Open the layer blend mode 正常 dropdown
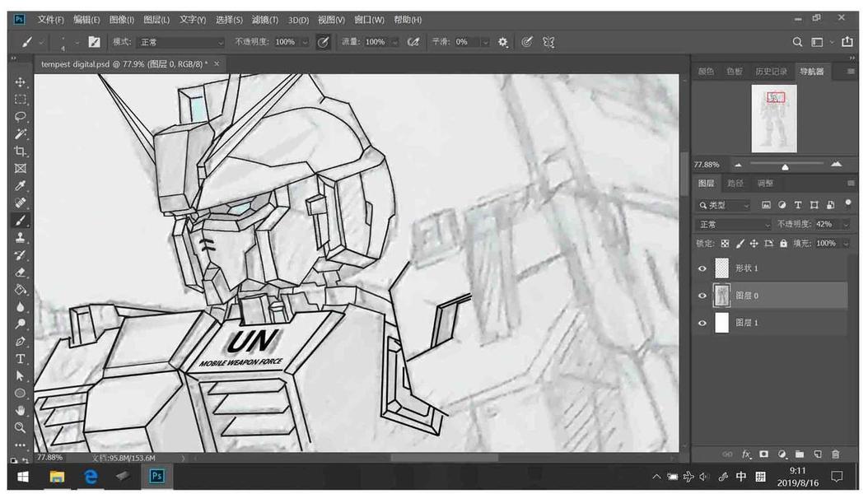 [x=733, y=225]
